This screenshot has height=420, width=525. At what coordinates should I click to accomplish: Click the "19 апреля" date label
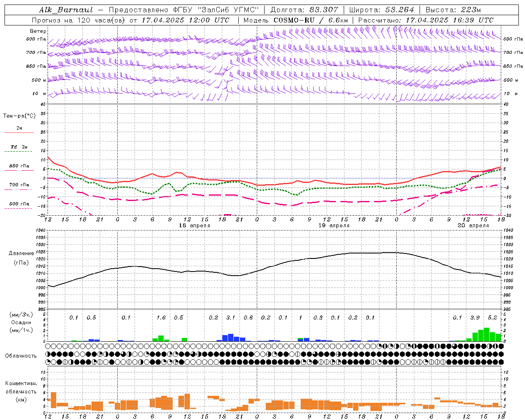pyautogui.click(x=334, y=226)
